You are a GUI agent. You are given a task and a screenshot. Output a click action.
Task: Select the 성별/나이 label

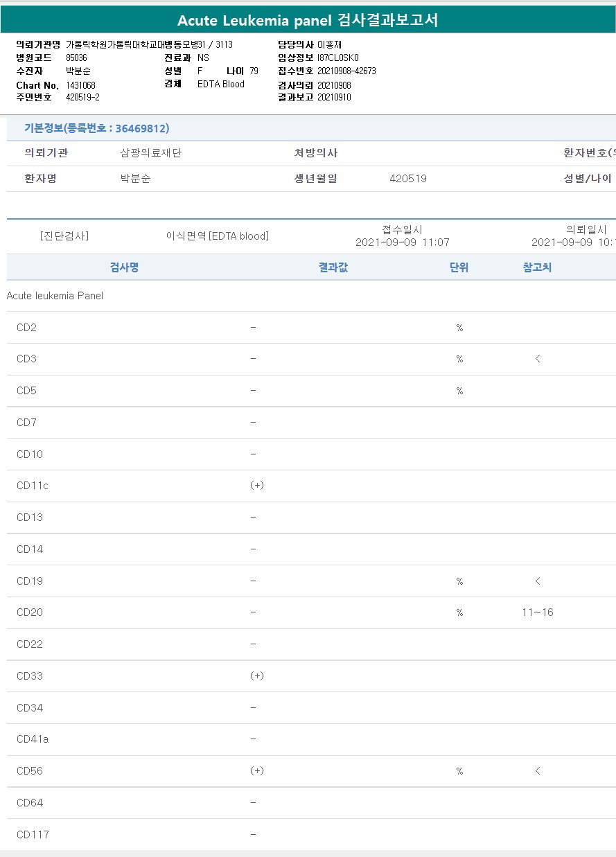pyautogui.click(x=588, y=178)
